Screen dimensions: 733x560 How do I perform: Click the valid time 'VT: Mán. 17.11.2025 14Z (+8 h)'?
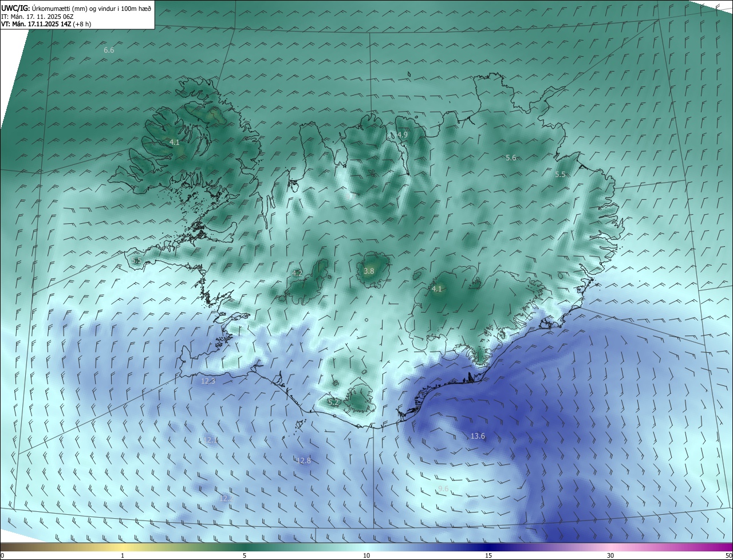point(46,23)
